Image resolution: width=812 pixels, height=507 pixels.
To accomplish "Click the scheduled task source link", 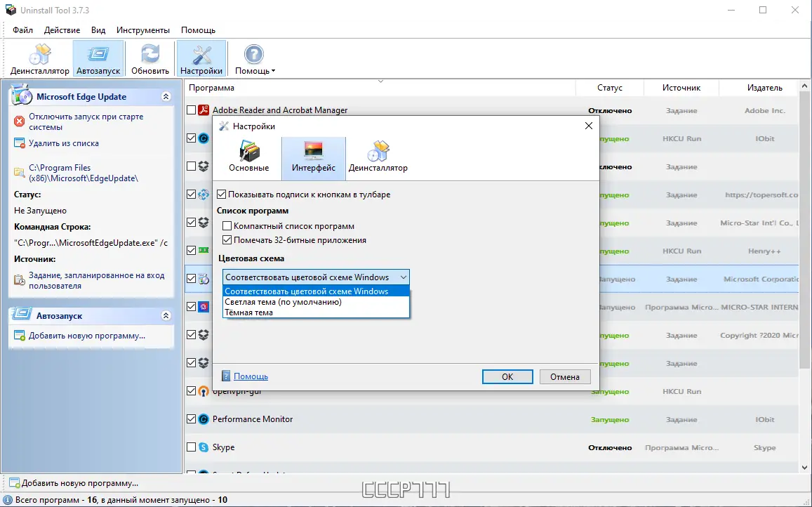I will pos(97,280).
